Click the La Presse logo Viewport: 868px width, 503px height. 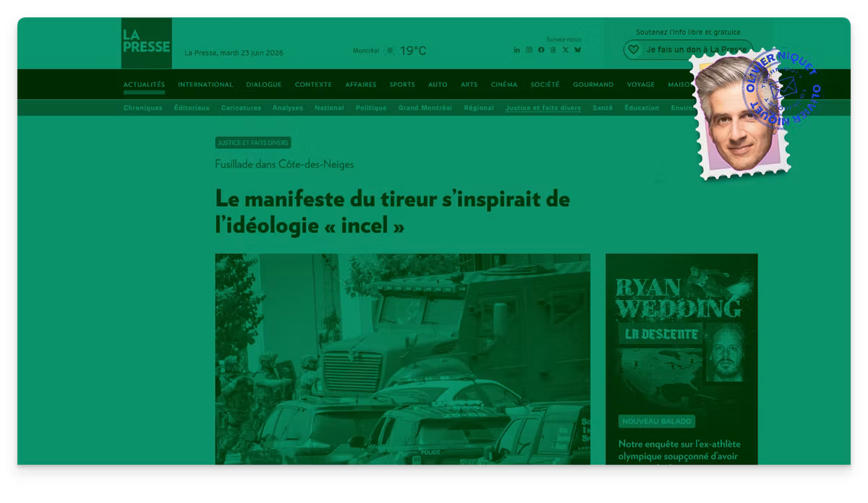coord(146,43)
